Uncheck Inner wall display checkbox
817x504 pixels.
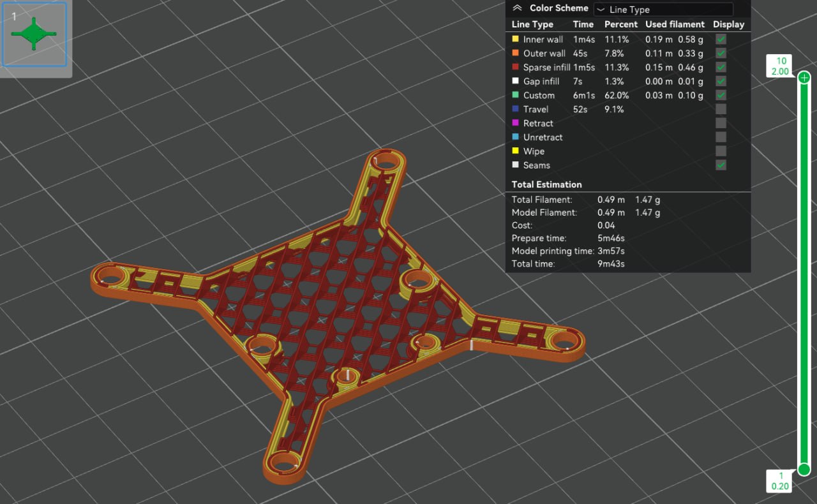click(721, 39)
